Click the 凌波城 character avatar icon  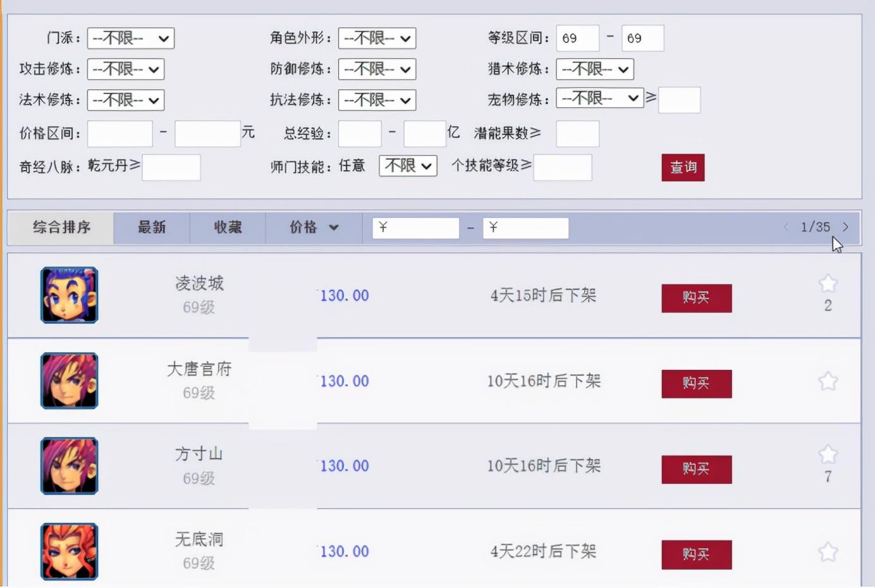pos(70,295)
